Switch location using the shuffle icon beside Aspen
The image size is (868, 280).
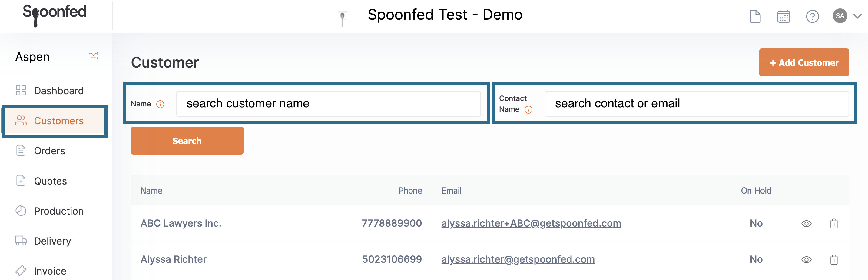[x=94, y=55]
